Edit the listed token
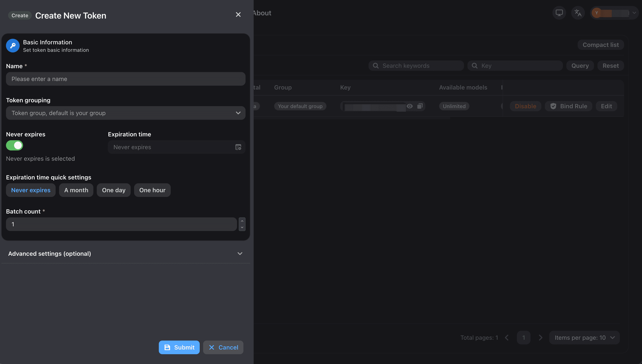This screenshot has height=364, width=642. click(x=606, y=106)
